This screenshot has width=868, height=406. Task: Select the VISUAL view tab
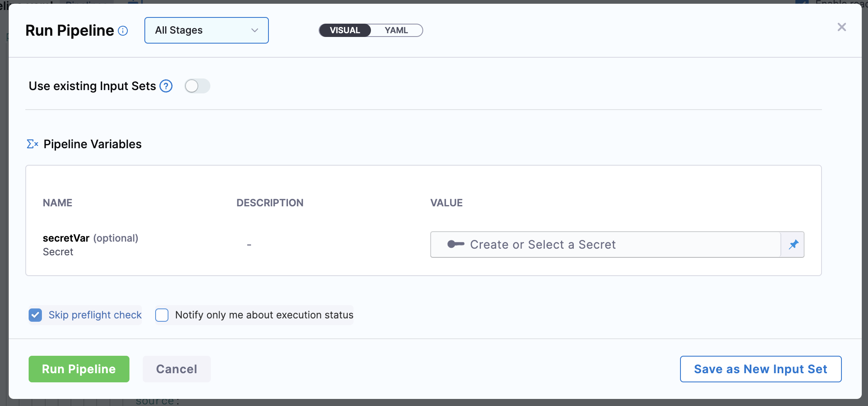345,30
